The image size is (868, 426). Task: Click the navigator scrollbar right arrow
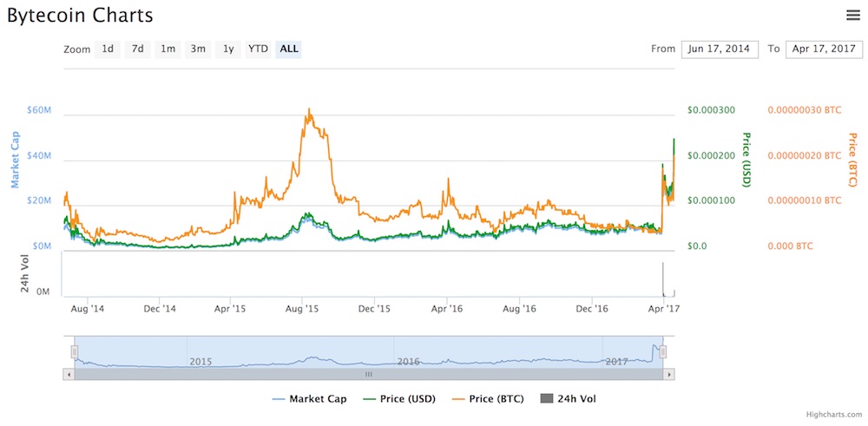tap(669, 375)
